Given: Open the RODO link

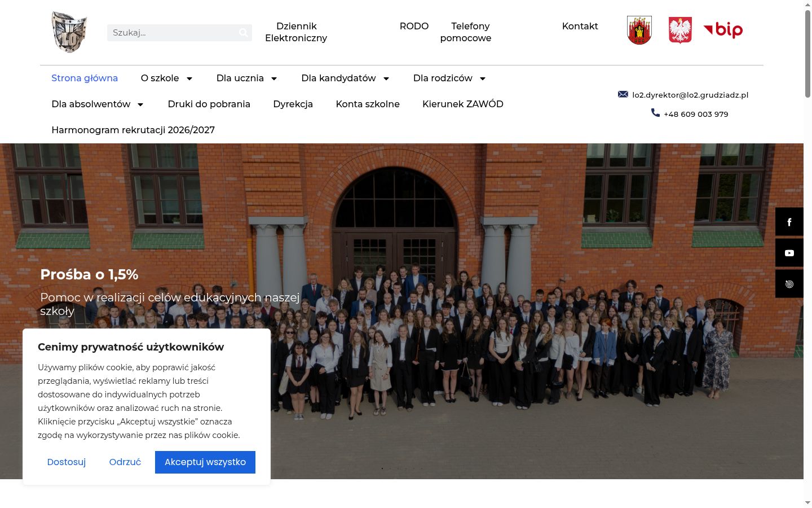Looking at the screenshot, I should [414, 26].
